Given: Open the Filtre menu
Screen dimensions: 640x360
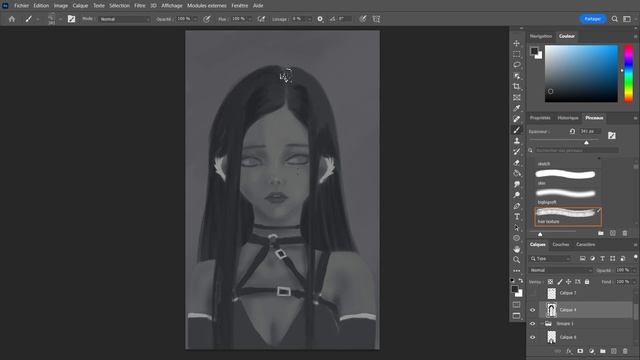Looking at the screenshot, I should 140,6.
